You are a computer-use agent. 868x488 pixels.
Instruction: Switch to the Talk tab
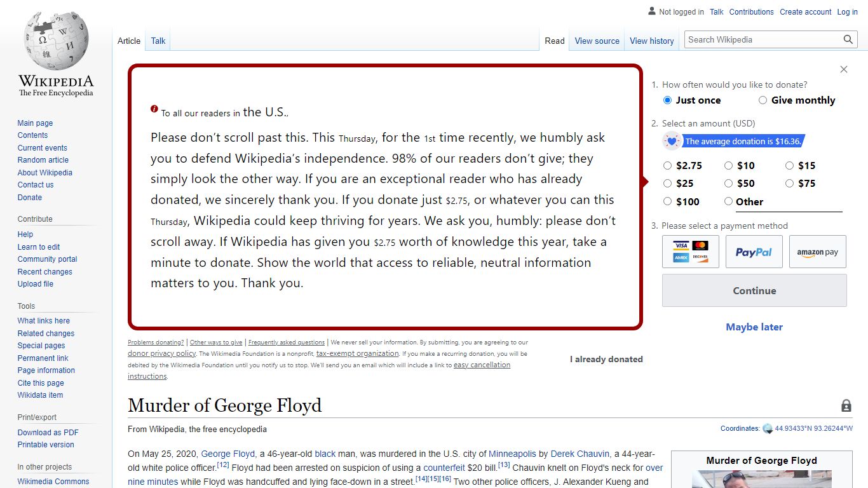tap(158, 41)
